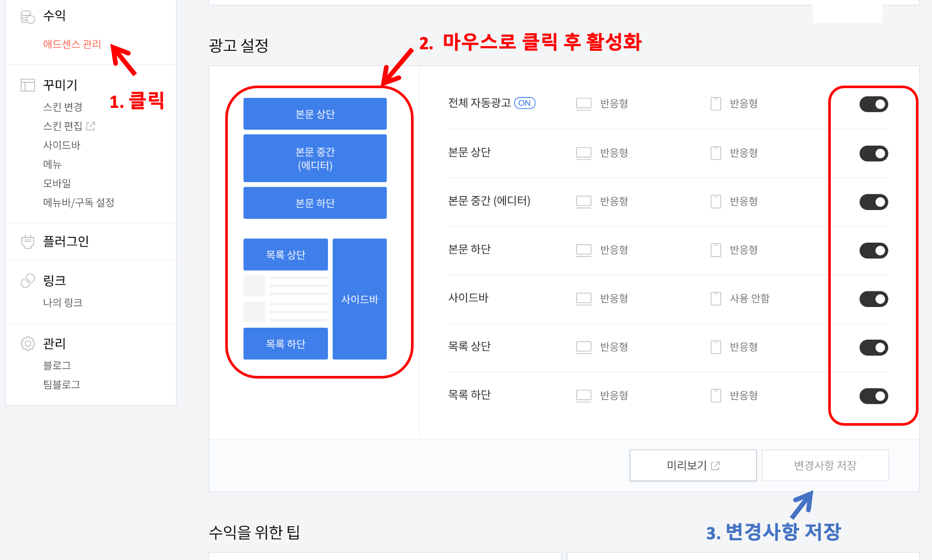Click the mobile icon next to 사용 안함
The width and height of the screenshot is (932, 560).
coord(716,299)
